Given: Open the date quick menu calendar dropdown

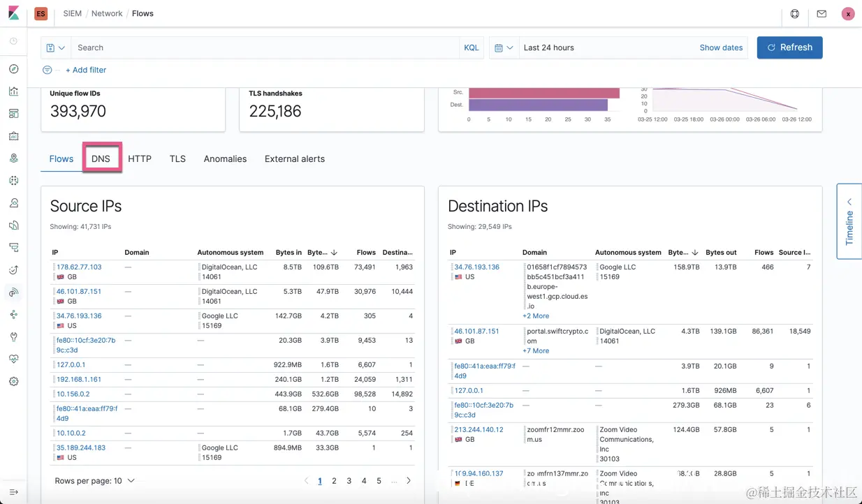Looking at the screenshot, I should click(504, 47).
